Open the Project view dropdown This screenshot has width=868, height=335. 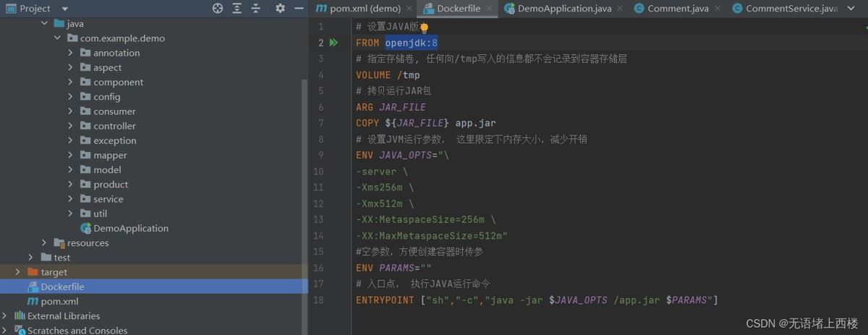[64, 9]
